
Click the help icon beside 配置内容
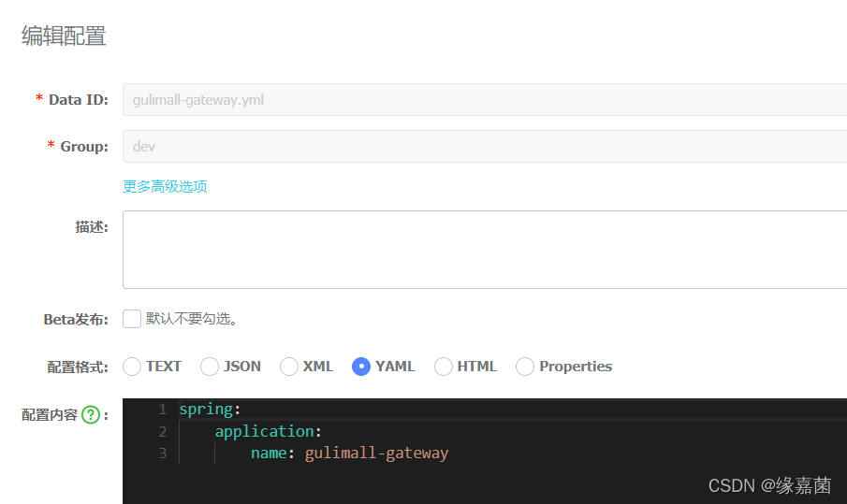pos(91,414)
